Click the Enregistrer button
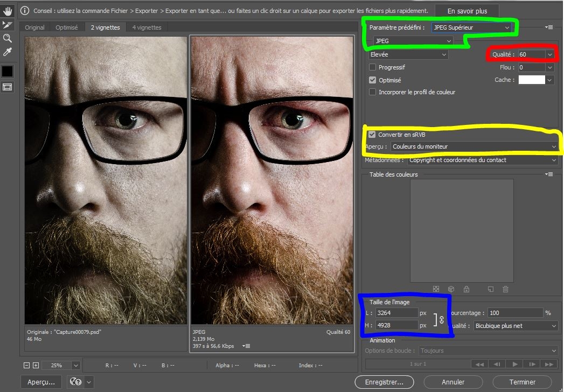The height and width of the screenshot is (392, 564). 384,382
